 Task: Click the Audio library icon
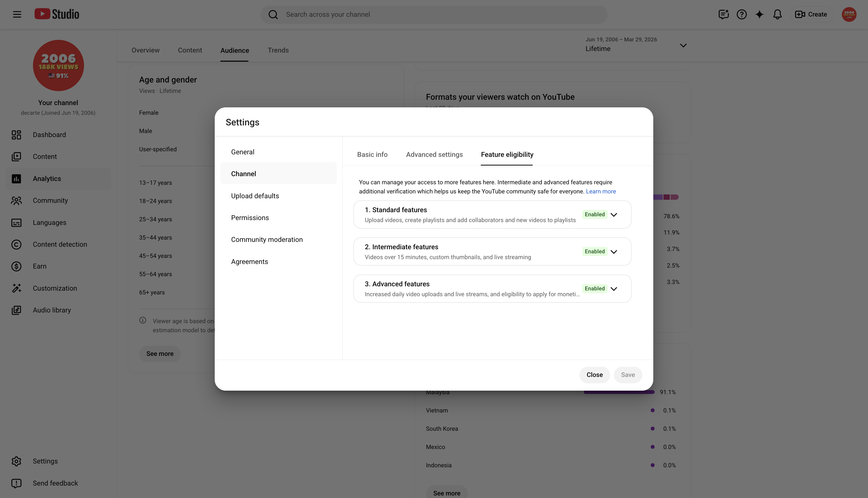pos(16,310)
